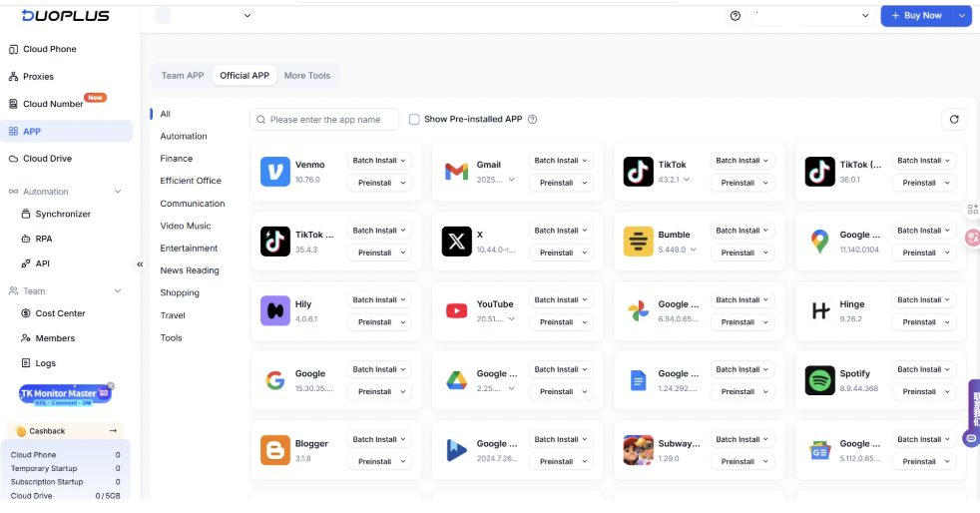980x513 pixels.
Task: Click the app name search field
Action: click(324, 120)
